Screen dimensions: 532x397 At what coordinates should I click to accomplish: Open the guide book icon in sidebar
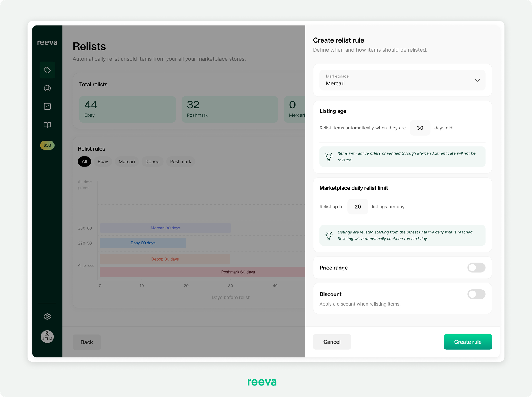[x=47, y=125]
